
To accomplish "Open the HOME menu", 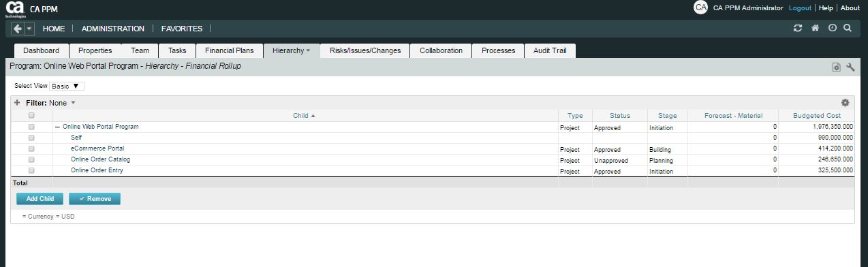I will 54,29.
